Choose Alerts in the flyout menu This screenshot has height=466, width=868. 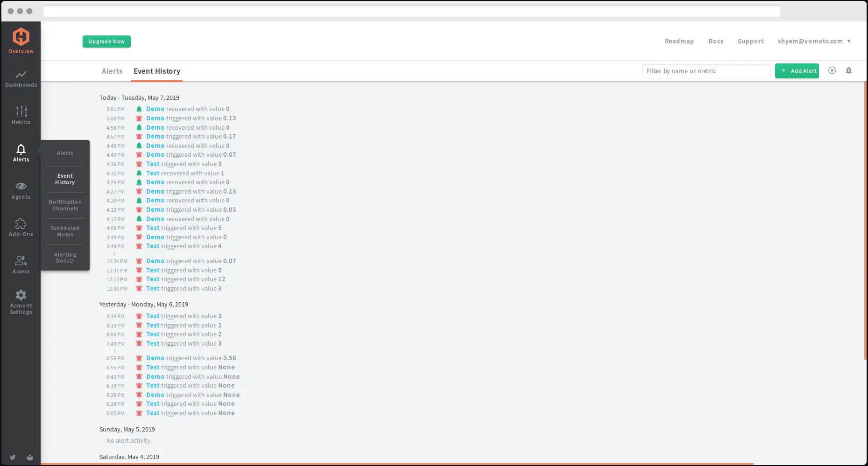tap(65, 153)
